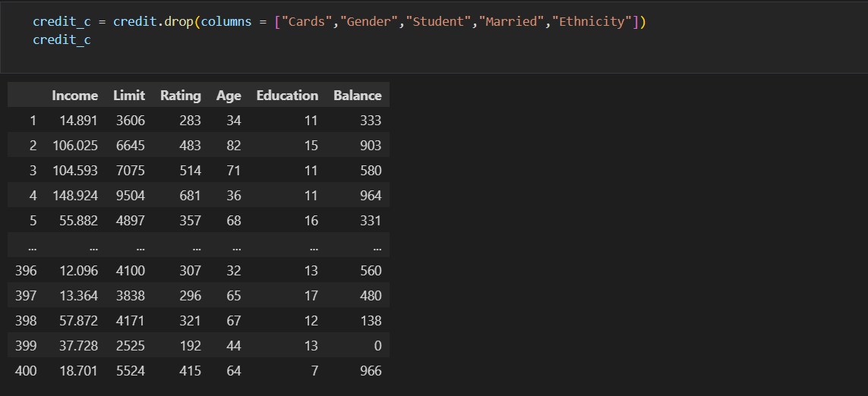Viewport: 868px width, 396px height.
Task: Place cursor in credit.drop code line
Action: click(339, 22)
